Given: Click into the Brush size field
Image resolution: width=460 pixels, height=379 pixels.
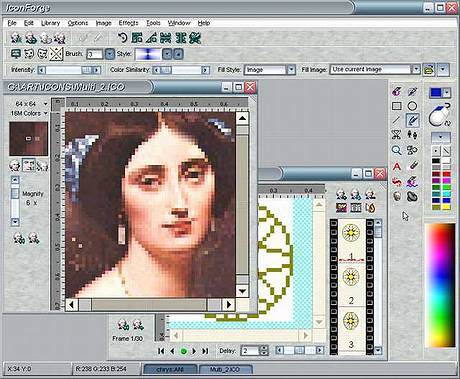Looking at the screenshot, I should pos(94,54).
